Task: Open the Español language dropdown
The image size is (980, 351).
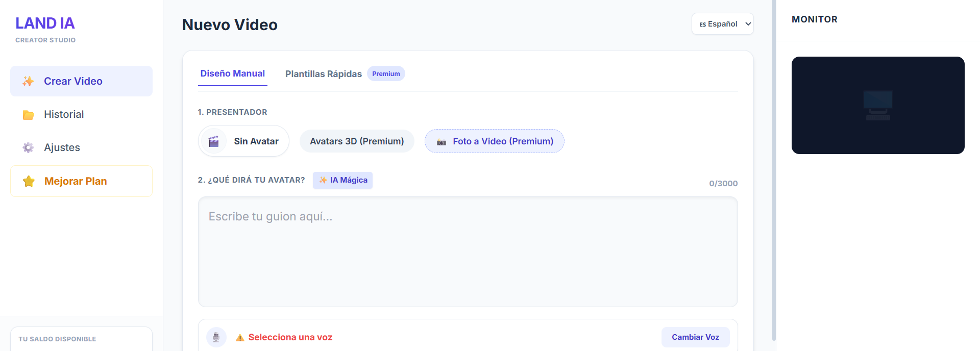Action: pyautogui.click(x=723, y=24)
